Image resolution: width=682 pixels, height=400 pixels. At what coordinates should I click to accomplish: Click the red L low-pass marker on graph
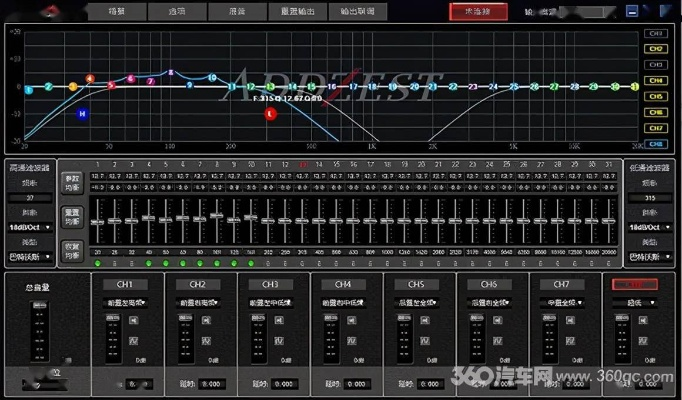click(x=270, y=114)
